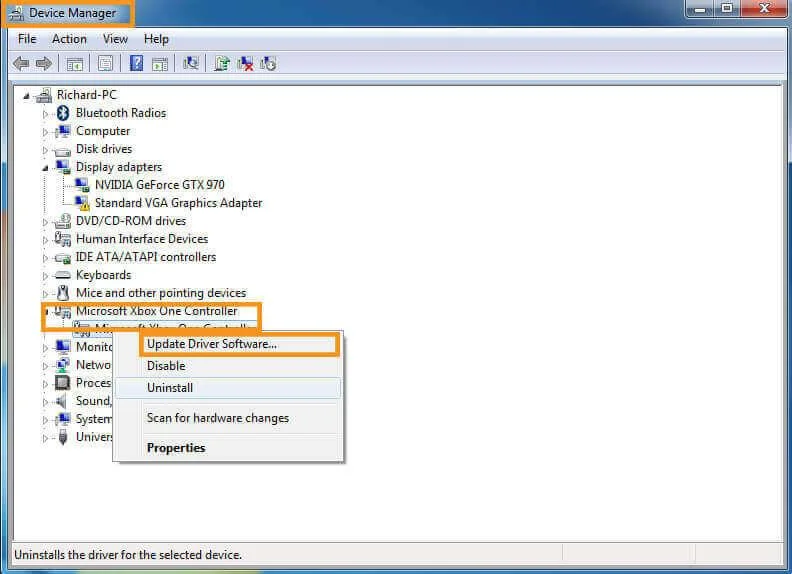The height and width of the screenshot is (574, 792).
Task: Click the Microsoft Xbox One Controller category icon
Action: point(63,312)
